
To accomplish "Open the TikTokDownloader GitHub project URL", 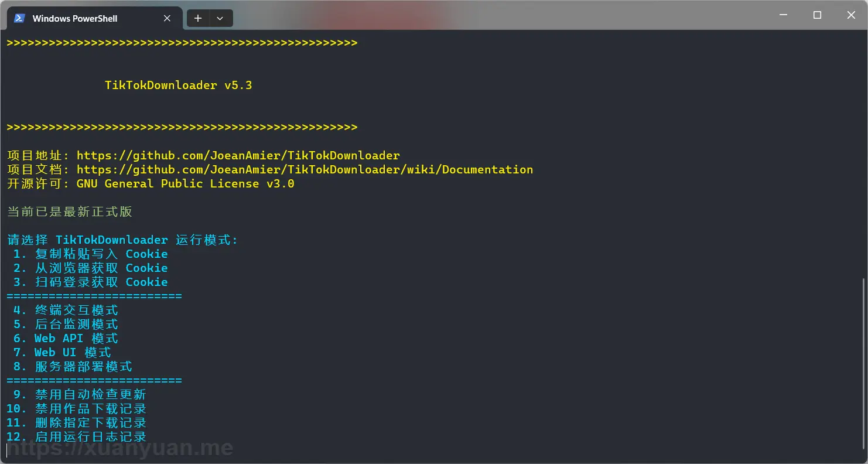I will pos(238,156).
